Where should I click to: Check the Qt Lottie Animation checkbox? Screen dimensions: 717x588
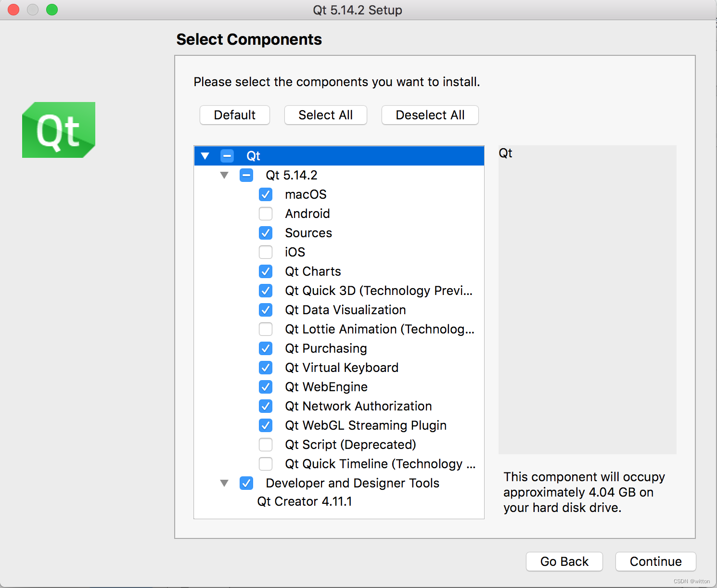(266, 329)
